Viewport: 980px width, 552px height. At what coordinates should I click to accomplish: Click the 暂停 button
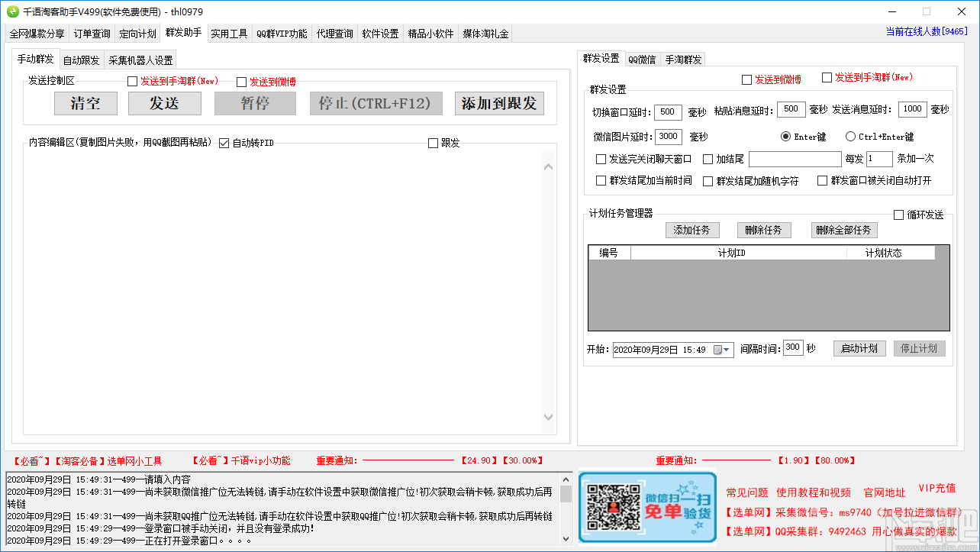[x=255, y=104]
